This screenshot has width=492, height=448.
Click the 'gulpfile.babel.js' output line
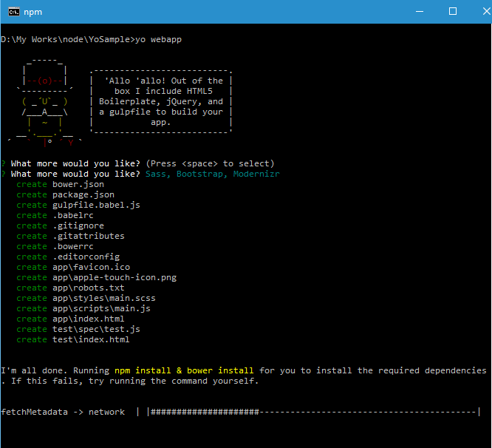click(96, 205)
